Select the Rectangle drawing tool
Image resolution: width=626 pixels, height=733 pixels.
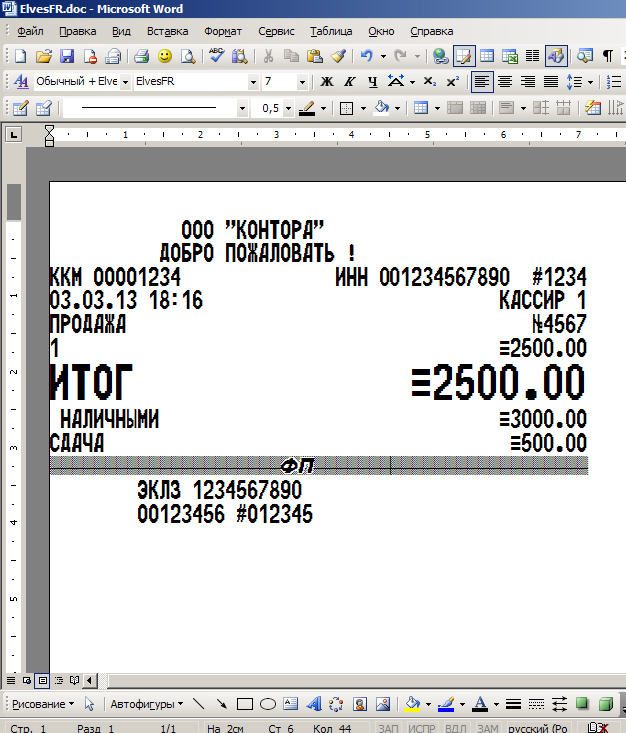[x=245, y=704]
